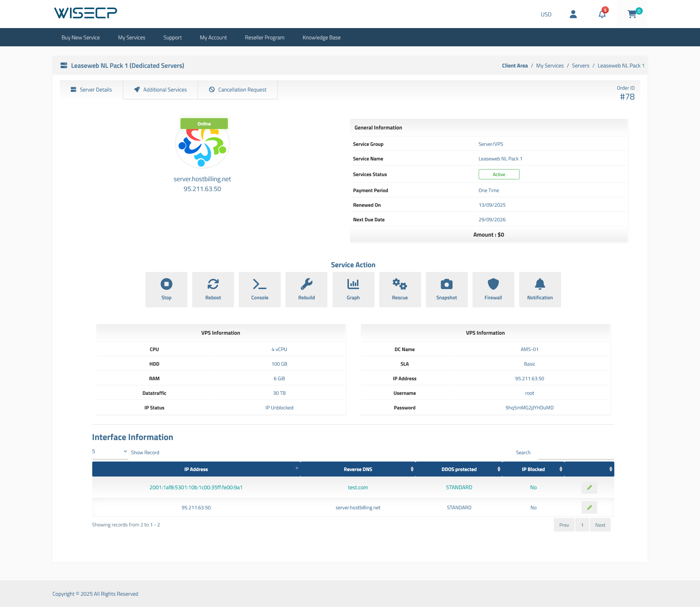Open the My Account menu
700x607 pixels.
point(213,38)
